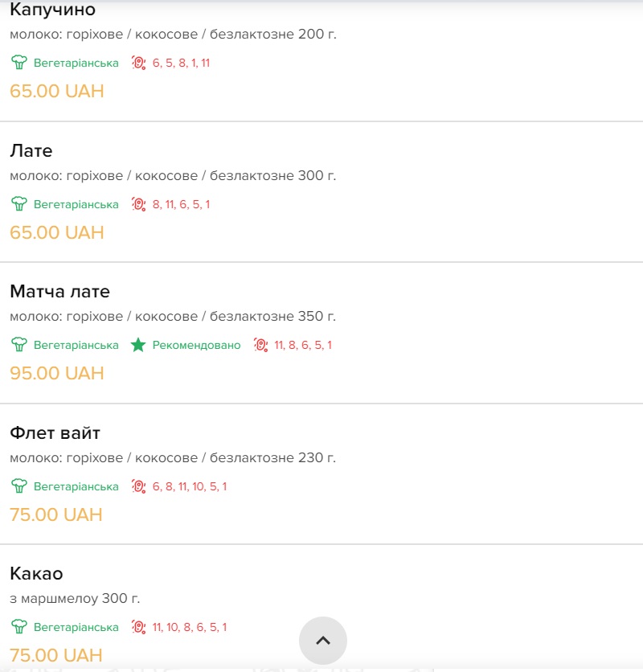Click the Капучино item heading

click(x=53, y=10)
